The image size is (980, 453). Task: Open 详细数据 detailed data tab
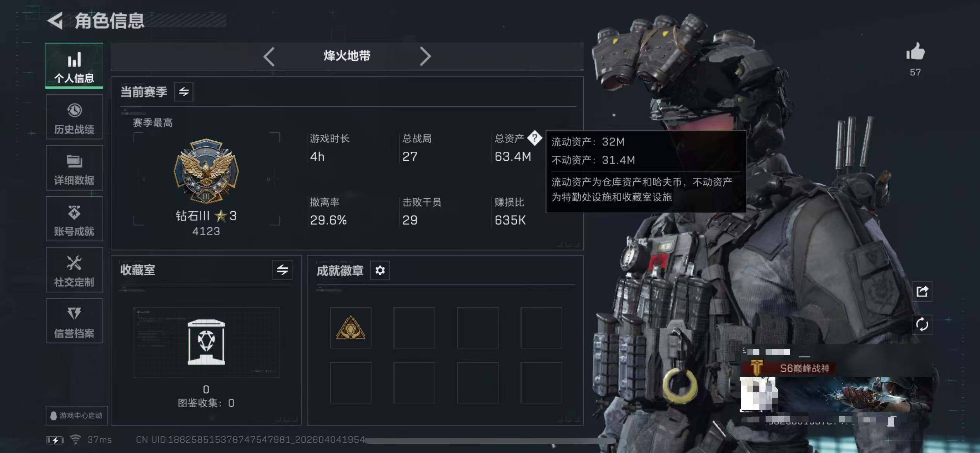point(74,168)
